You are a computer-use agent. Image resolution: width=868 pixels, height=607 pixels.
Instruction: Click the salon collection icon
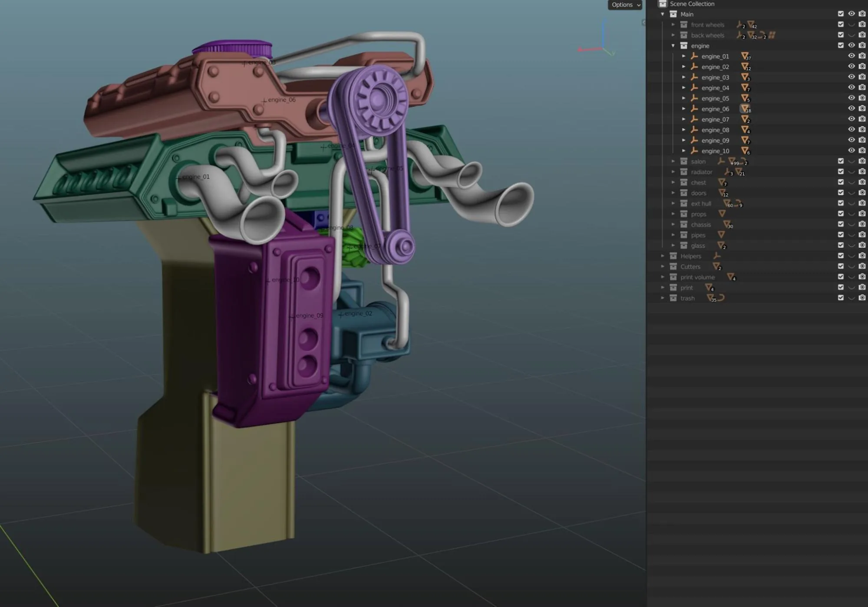(684, 161)
